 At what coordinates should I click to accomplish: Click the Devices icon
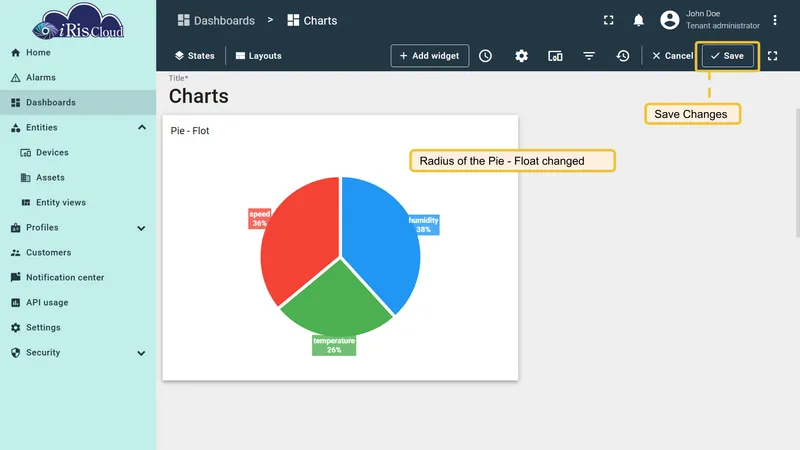(x=26, y=153)
